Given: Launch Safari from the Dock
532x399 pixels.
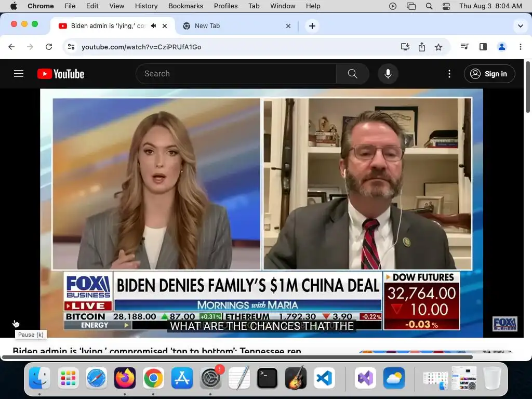Looking at the screenshot, I should coord(96,378).
